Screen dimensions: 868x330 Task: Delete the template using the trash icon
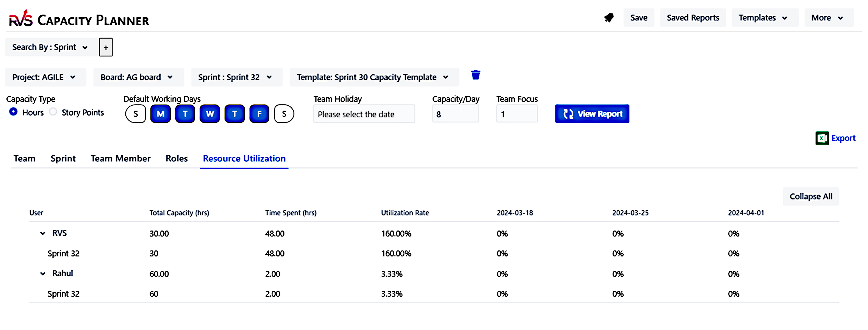[x=475, y=75]
